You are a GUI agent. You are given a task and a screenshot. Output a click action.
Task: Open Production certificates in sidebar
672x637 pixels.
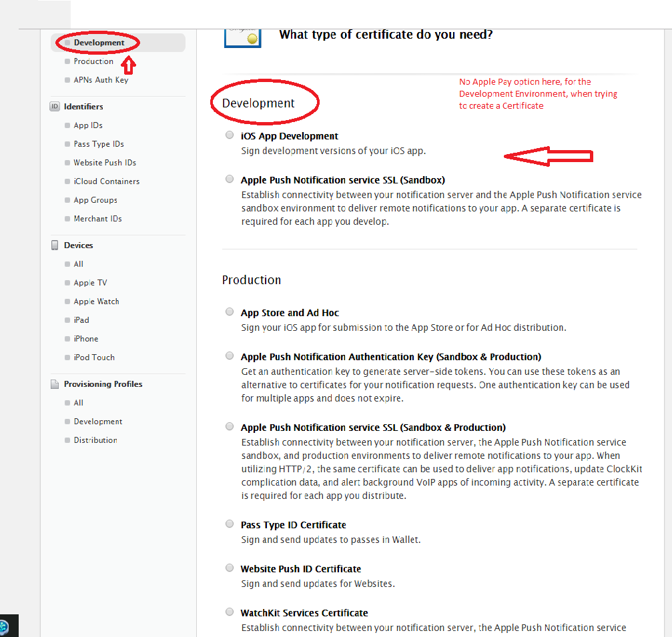(x=93, y=61)
